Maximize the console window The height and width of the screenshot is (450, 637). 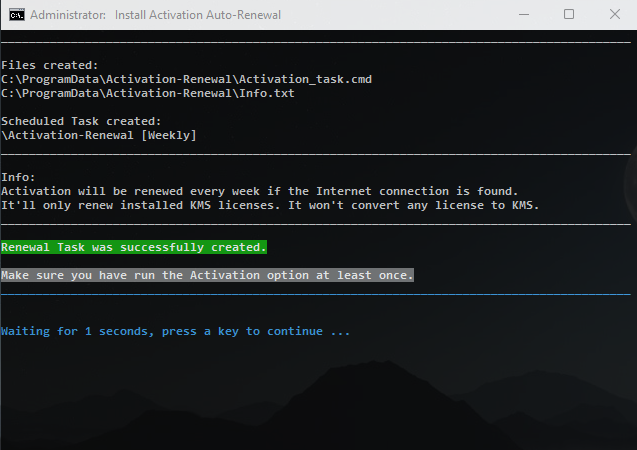coord(569,15)
